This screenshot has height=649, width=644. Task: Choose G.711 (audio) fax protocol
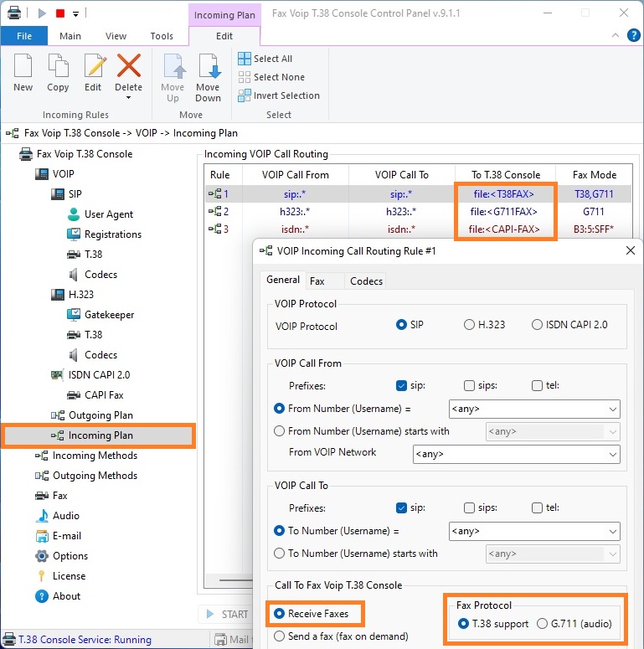pos(542,624)
